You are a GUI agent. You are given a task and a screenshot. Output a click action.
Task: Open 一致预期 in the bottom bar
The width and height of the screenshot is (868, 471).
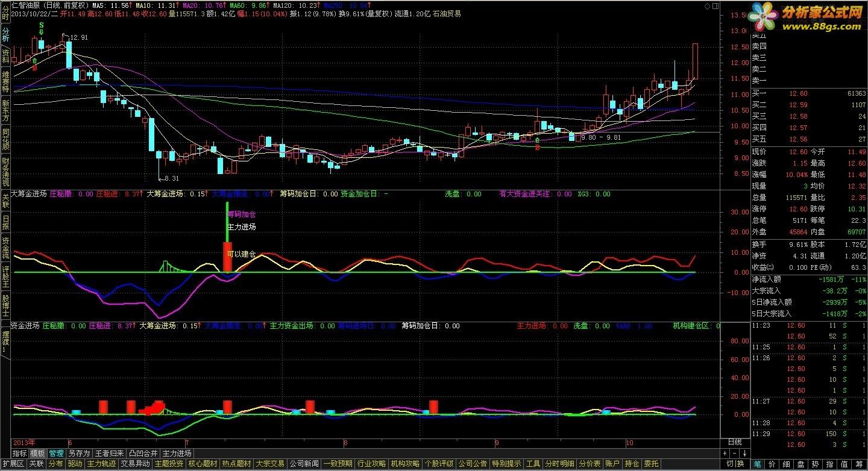coord(338,464)
